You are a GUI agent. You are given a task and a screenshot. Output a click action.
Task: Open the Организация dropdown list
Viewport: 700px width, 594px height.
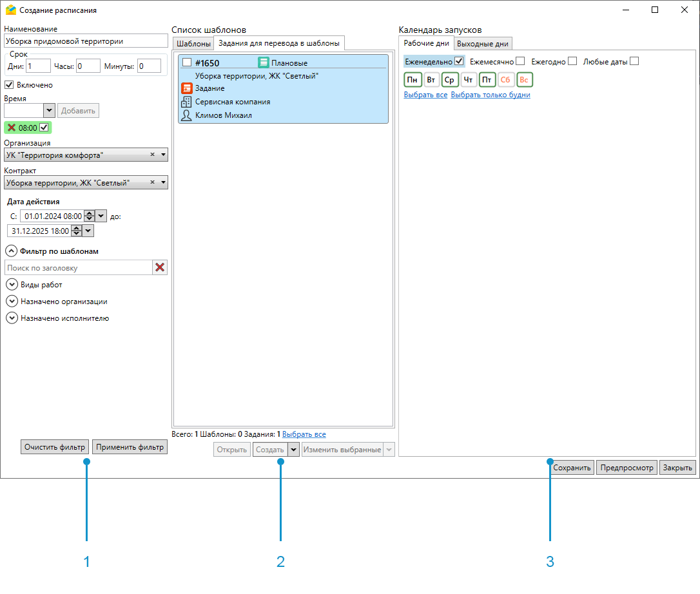[163, 155]
